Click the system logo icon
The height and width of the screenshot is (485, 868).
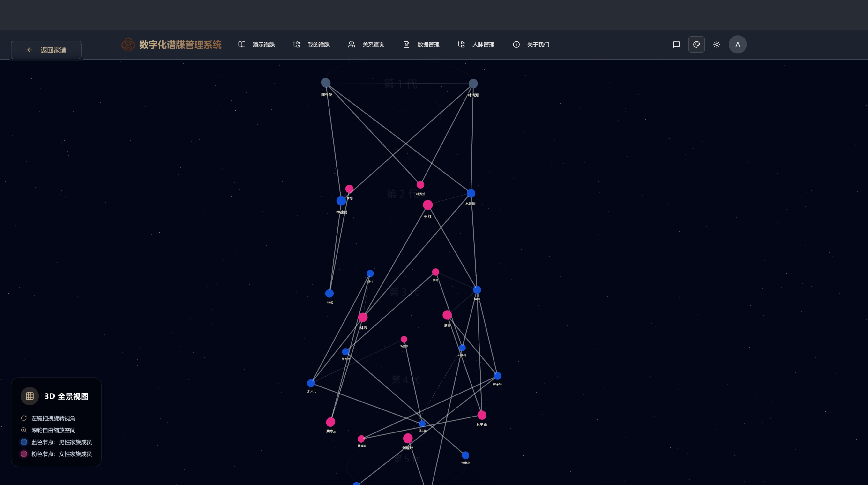coord(128,45)
